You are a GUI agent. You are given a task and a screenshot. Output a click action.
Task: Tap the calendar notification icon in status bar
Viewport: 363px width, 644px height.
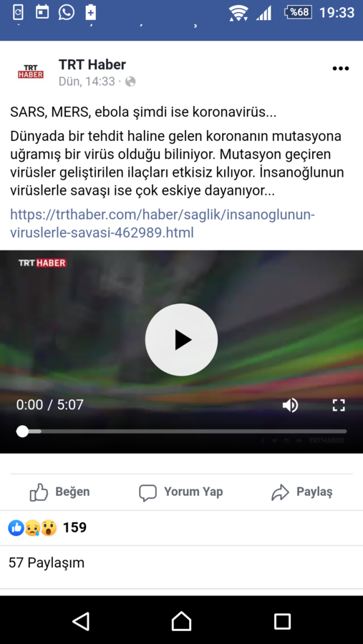pyautogui.click(x=42, y=12)
